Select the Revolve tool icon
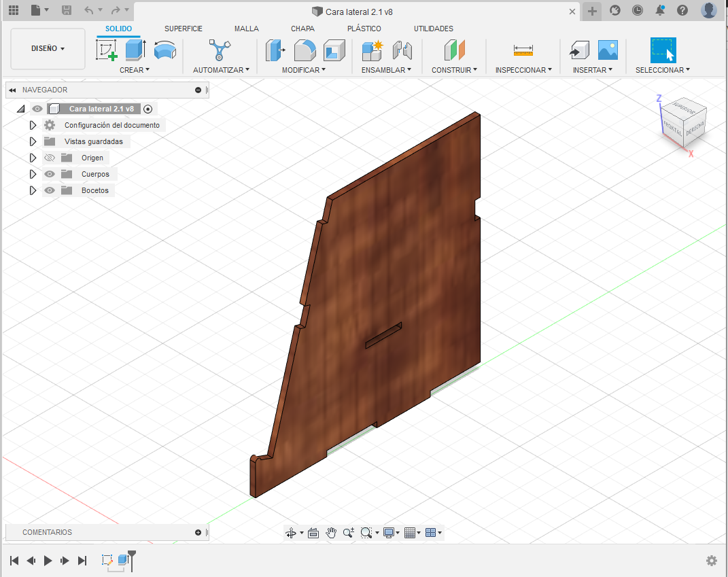This screenshot has width=728, height=577. tap(164, 50)
